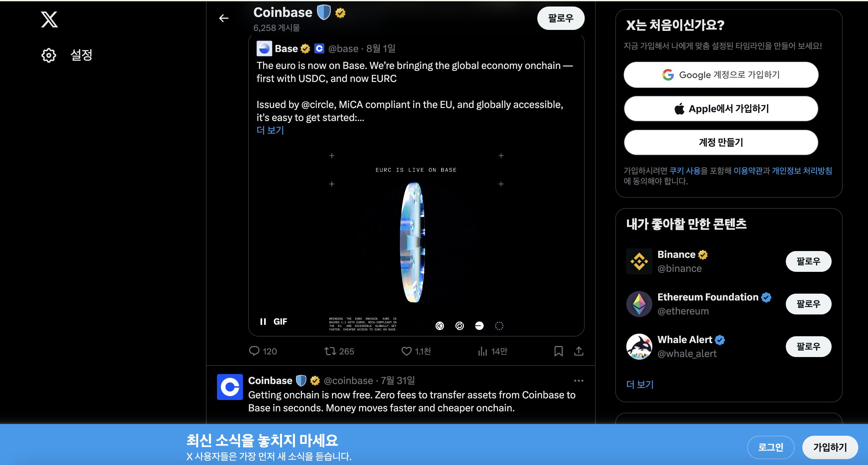
Task: Go back using the left arrow
Action: 224,18
